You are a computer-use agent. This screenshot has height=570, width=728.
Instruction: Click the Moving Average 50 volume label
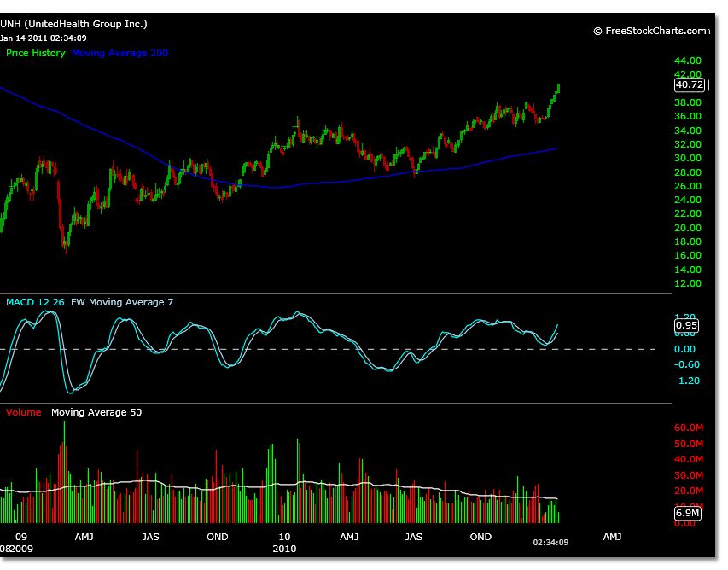[x=96, y=412]
